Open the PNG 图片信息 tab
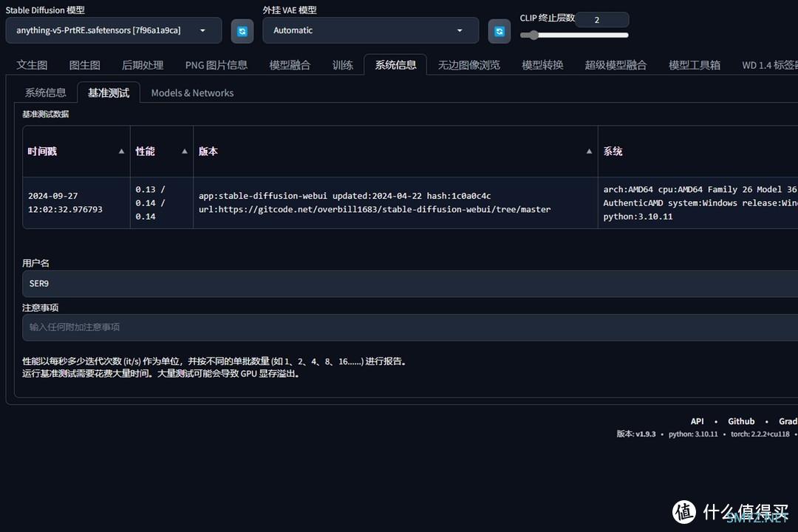The image size is (798, 532). point(216,65)
